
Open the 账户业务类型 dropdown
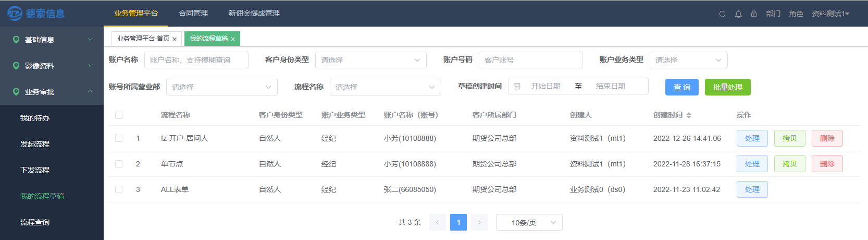pos(689,60)
